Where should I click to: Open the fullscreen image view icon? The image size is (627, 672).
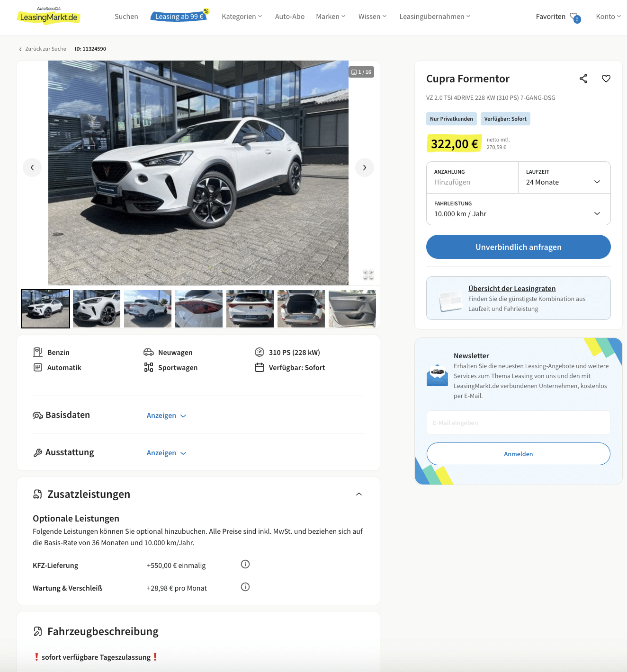(368, 274)
